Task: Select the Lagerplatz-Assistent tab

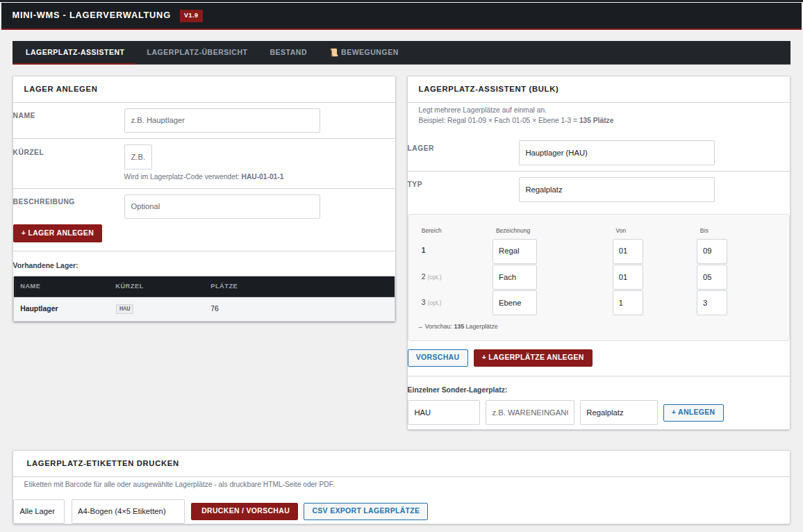Action: click(74, 52)
